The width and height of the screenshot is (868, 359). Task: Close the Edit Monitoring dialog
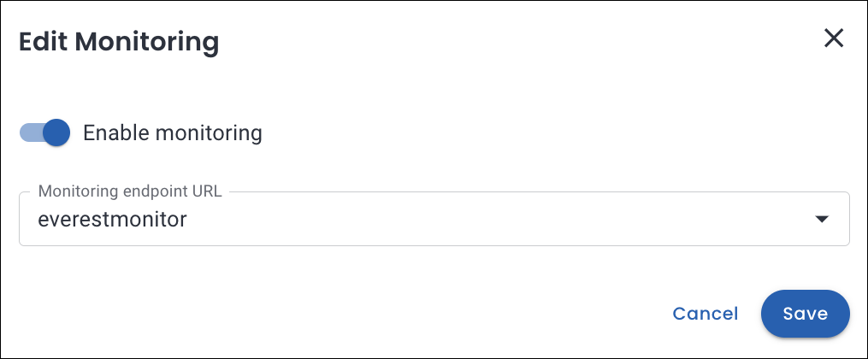[833, 38]
